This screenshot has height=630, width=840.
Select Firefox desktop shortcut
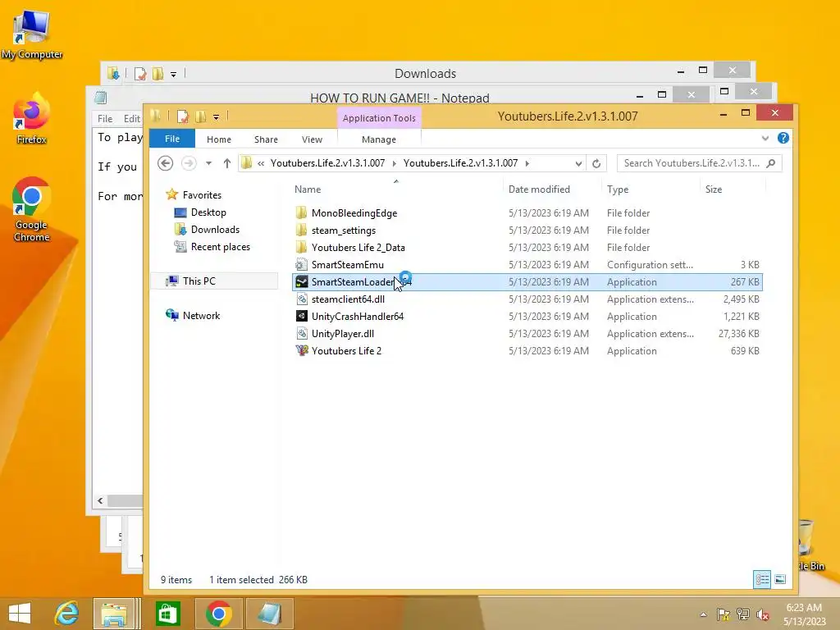[x=32, y=119]
